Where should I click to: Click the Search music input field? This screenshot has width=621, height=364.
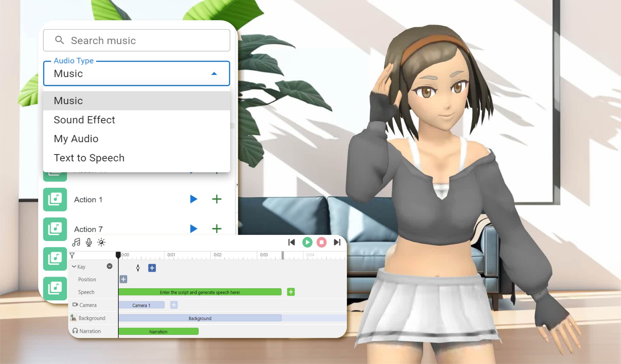137,40
